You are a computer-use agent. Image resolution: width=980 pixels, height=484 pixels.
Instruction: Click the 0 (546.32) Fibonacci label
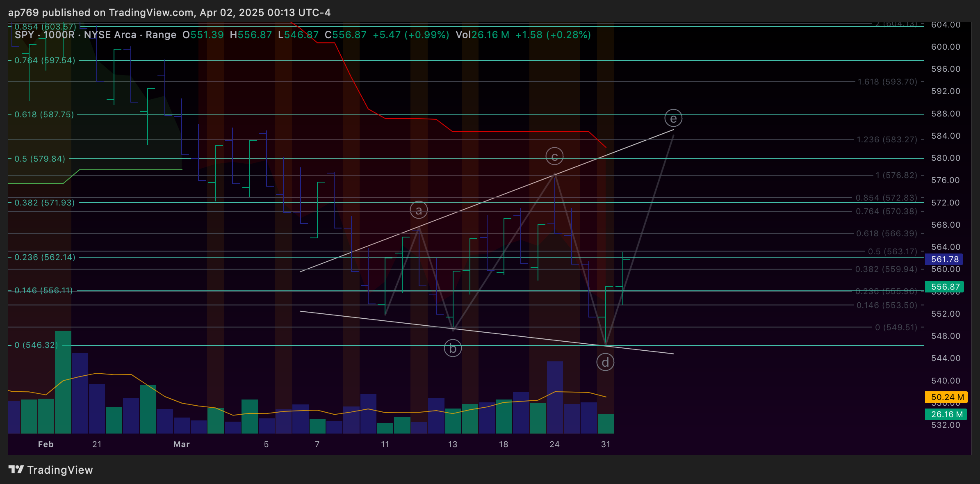click(35, 345)
